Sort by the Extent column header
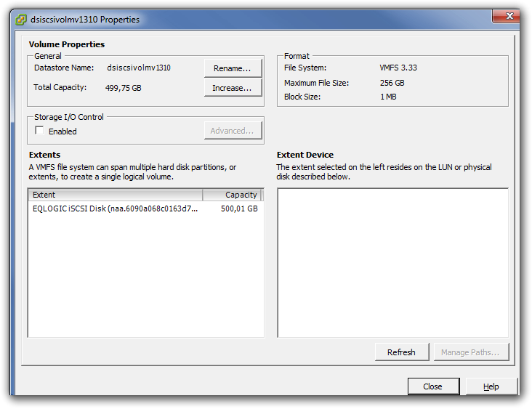532x409 pixels. 115,195
